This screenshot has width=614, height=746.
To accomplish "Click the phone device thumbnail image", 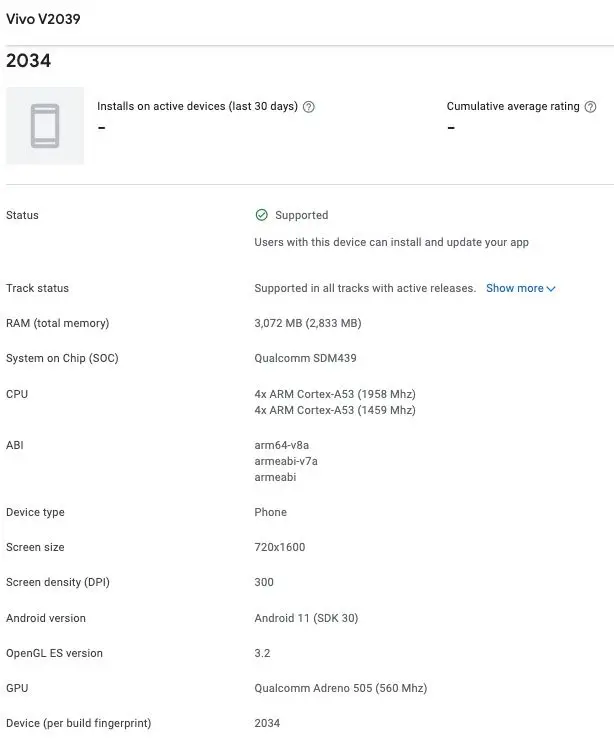I will coord(45,126).
